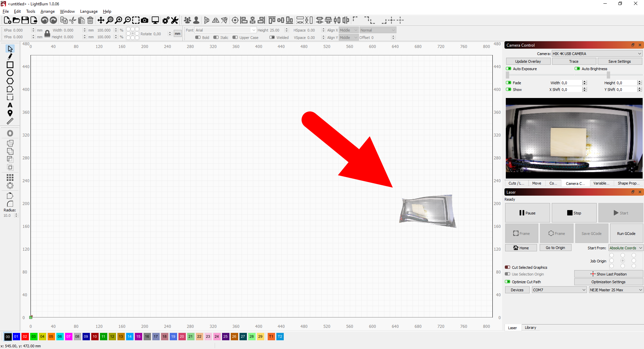Open the camera capture icon in toolbar
The width and height of the screenshot is (644, 349).
tap(145, 20)
